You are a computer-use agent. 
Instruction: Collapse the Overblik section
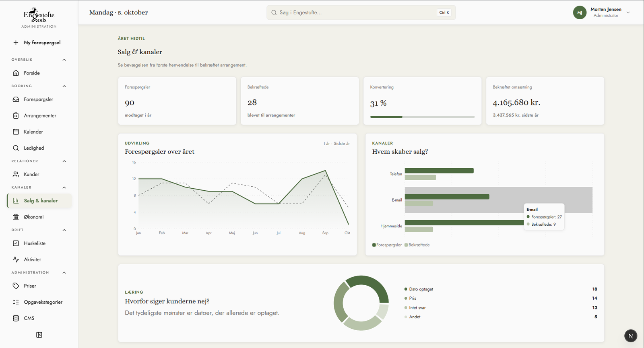tap(64, 60)
